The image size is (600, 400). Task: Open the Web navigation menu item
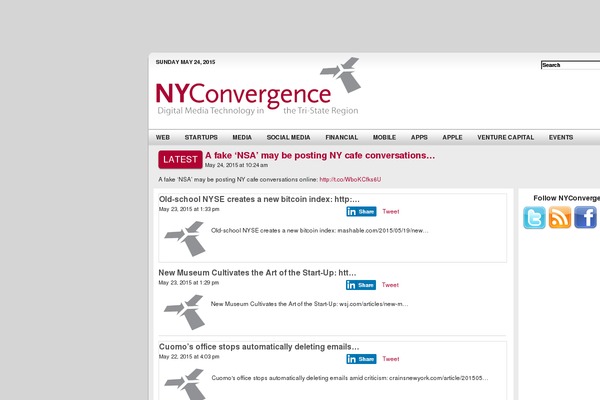(163, 137)
